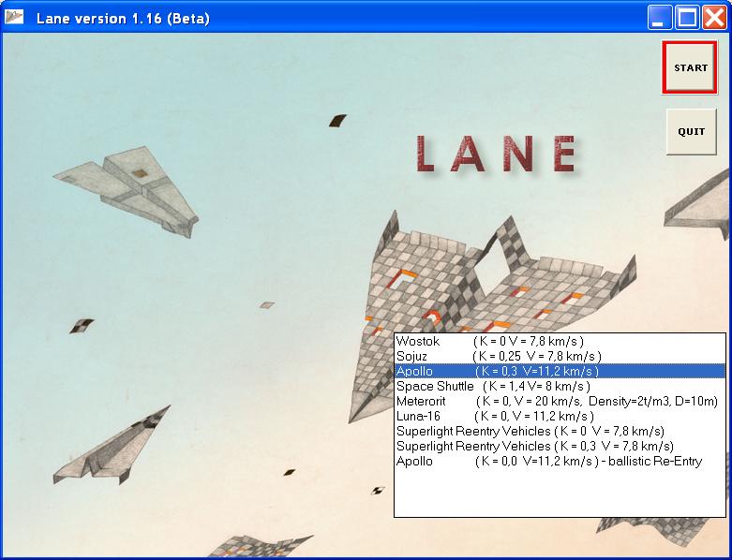Select Wostok vehicle in the list

click(489, 342)
